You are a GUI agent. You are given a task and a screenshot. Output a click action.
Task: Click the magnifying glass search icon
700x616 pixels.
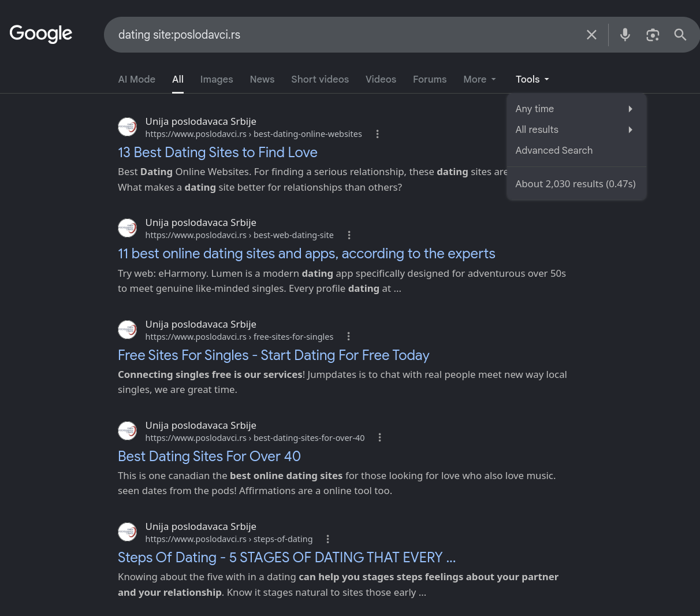tap(680, 35)
